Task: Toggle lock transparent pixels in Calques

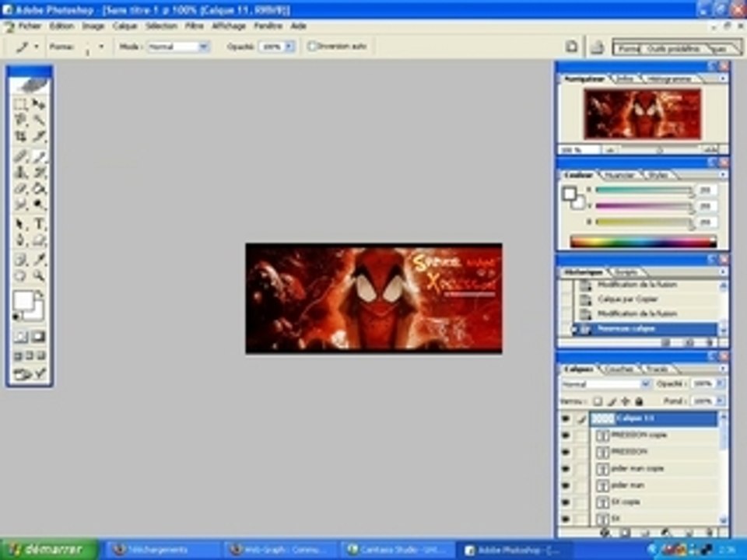Action: tap(598, 401)
